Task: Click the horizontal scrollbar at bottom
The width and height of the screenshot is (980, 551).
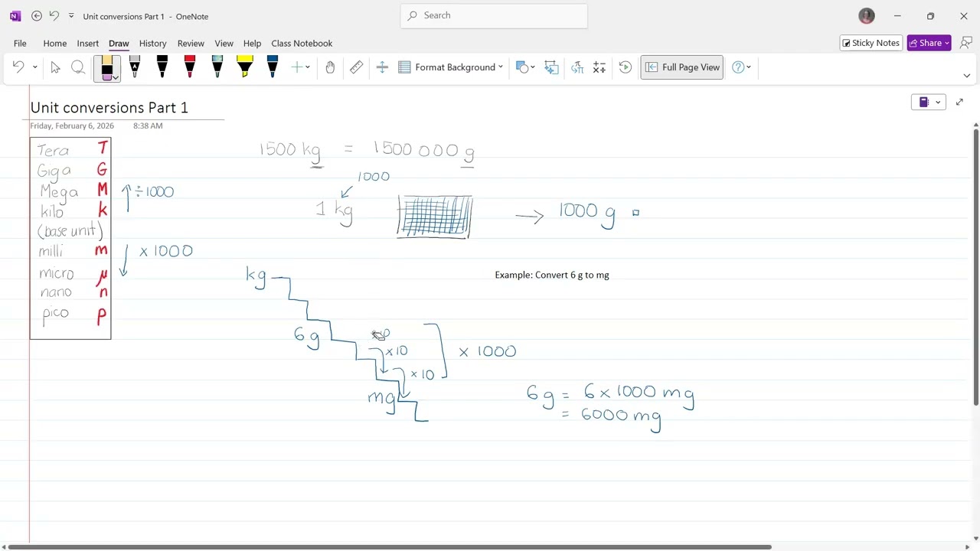Action: pos(390,547)
